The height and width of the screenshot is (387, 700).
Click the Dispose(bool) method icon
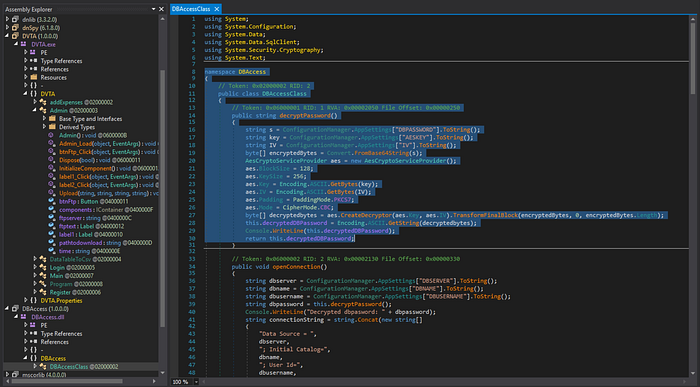coord(51,160)
